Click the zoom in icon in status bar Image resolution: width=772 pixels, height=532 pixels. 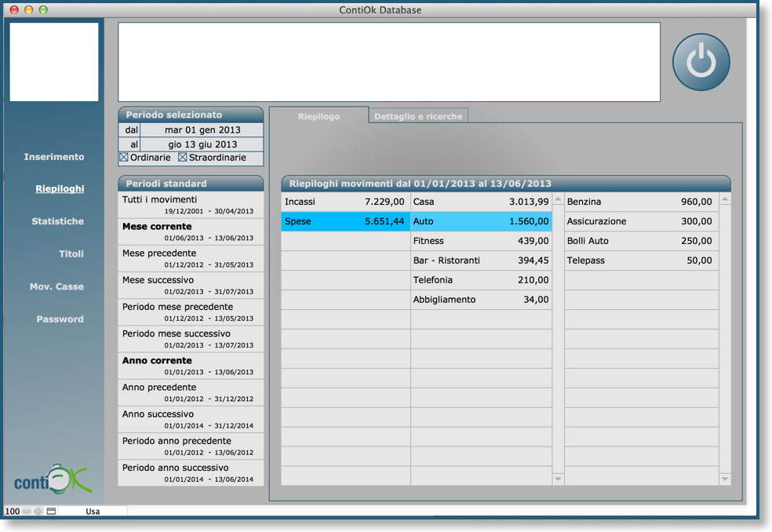click(x=38, y=511)
